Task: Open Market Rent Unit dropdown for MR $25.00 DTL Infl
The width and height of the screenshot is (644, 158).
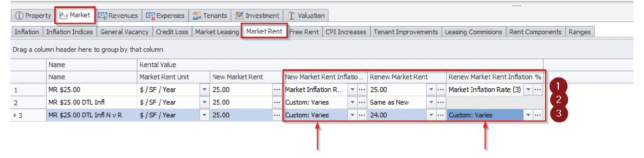Action: 204,102
